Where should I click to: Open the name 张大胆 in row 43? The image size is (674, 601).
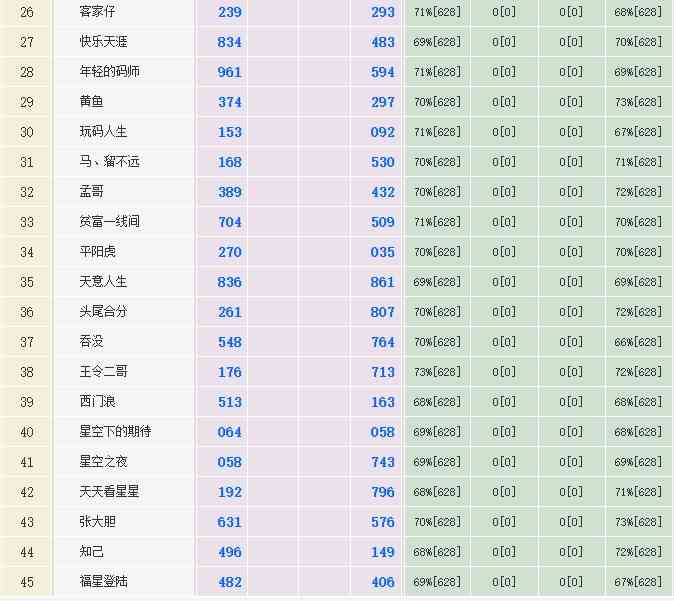(98, 522)
